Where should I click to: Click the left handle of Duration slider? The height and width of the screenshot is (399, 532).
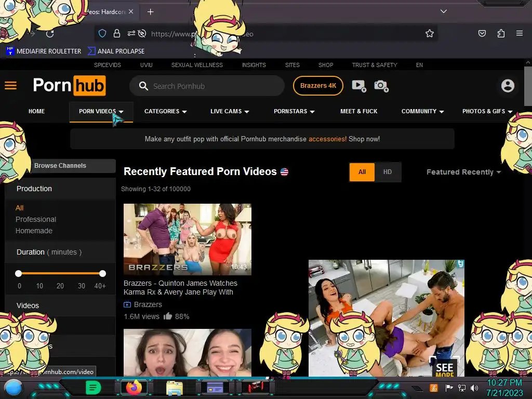point(19,273)
